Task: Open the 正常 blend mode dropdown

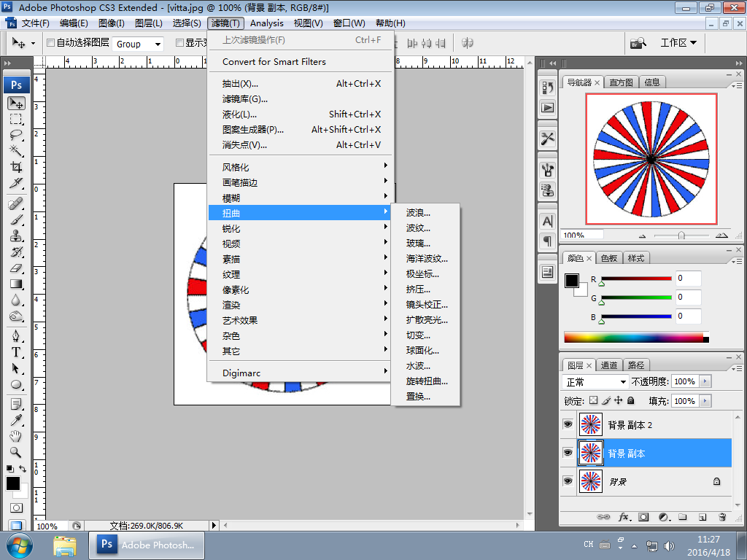Action: coord(595,382)
